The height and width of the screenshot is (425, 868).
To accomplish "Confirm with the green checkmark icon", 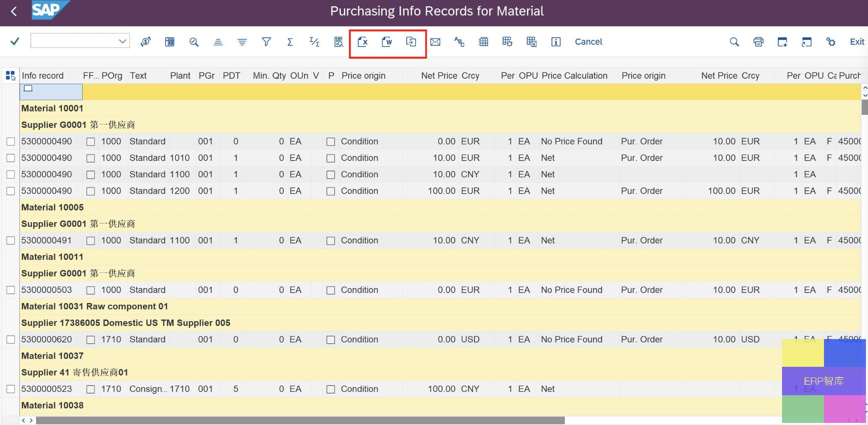I will 15,41.
